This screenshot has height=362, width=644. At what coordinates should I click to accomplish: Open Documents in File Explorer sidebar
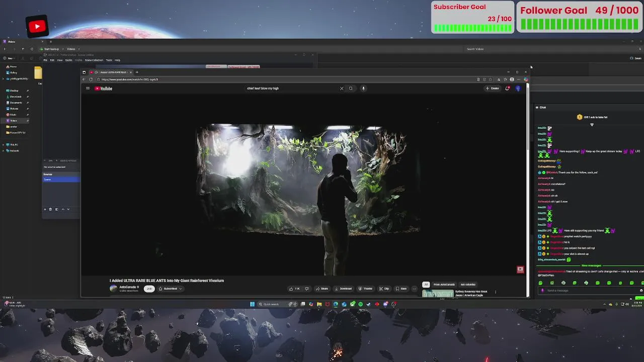15,103
